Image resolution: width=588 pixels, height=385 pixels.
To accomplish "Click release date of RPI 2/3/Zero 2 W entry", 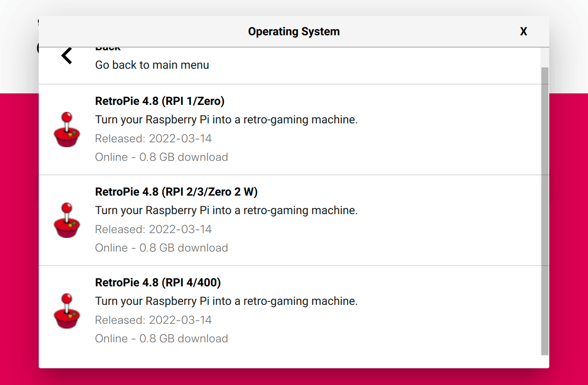I will (153, 229).
